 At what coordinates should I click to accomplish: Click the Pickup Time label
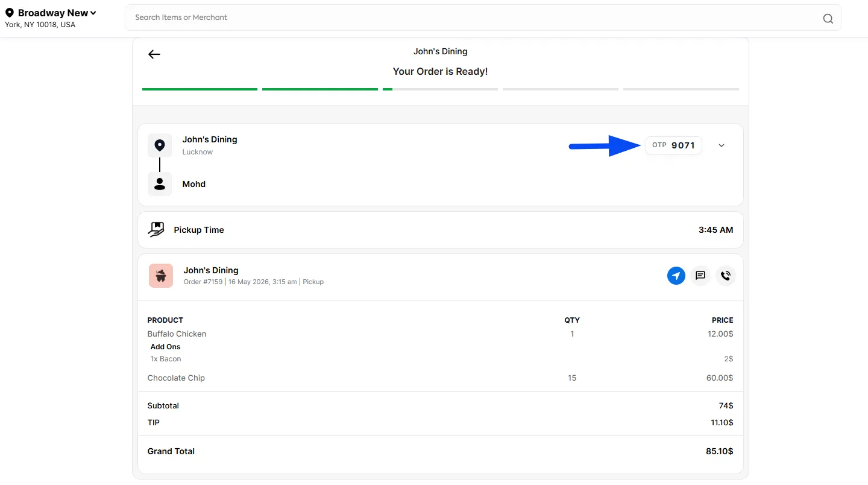tap(199, 230)
